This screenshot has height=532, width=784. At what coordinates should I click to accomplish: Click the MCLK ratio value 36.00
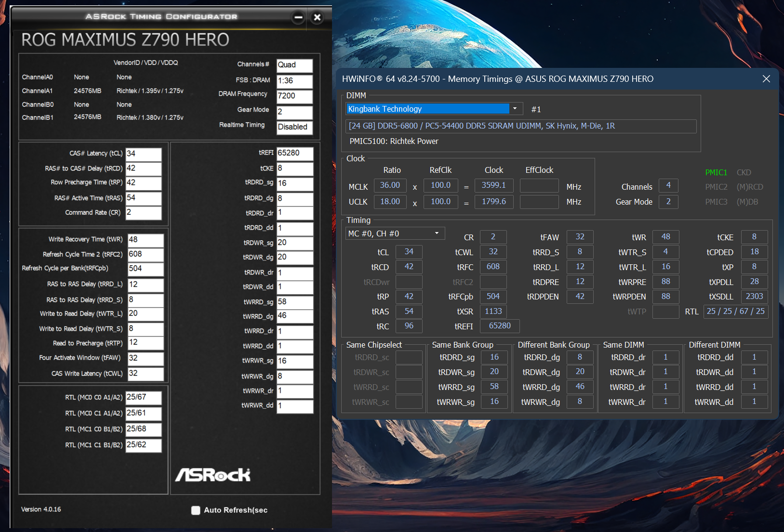390,185
